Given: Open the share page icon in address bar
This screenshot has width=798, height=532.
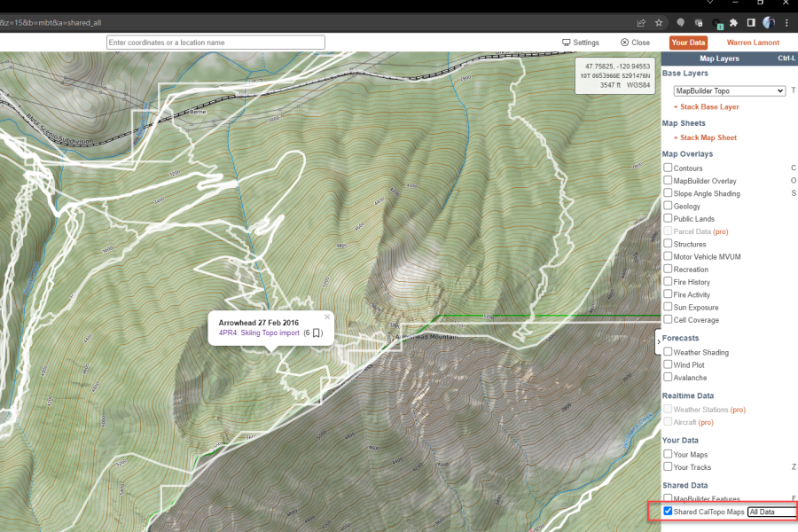Looking at the screenshot, I should click(641, 22).
